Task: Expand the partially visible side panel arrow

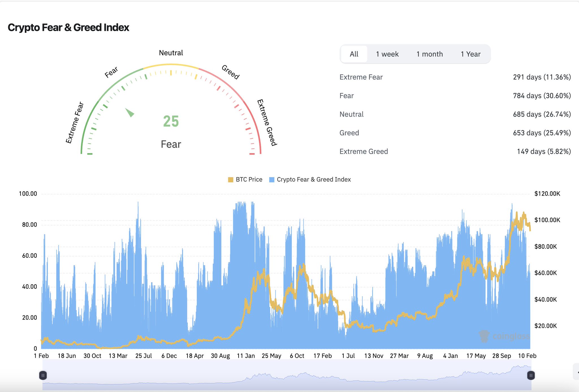Action: [576, 372]
